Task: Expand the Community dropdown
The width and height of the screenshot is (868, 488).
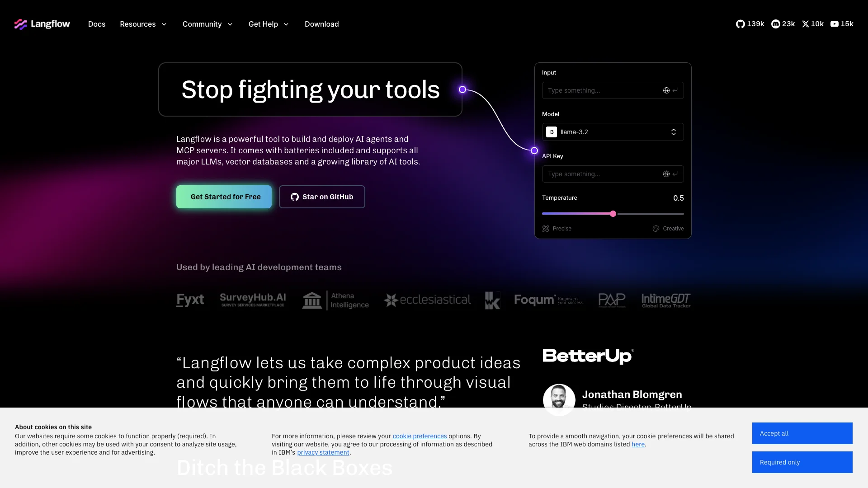Action: pos(207,24)
